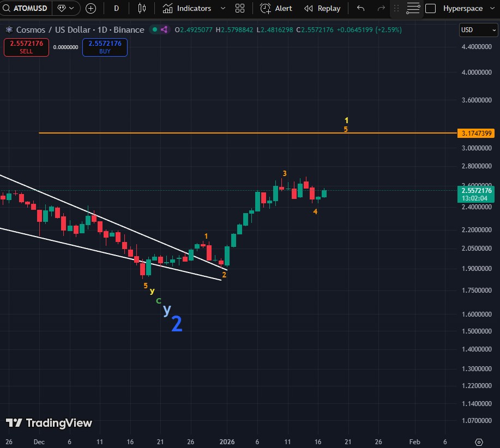The height and width of the screenshot is (448, 500).
Task: Open the indicator templates grid icon
Action: pos(239,8)
